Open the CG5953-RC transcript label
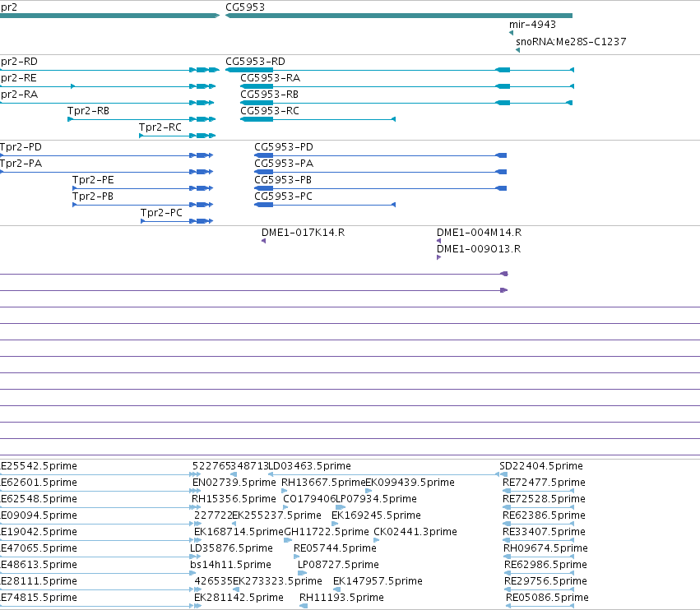This screenshot has width=700, height=610. [x=270, y=111]
